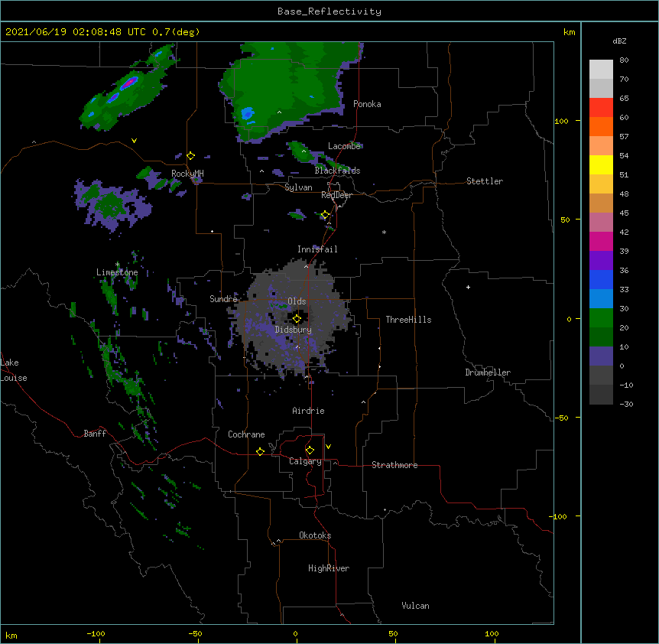Click the Calgary city label
This screenshot has height=644, width=659.
click(305, 461)
